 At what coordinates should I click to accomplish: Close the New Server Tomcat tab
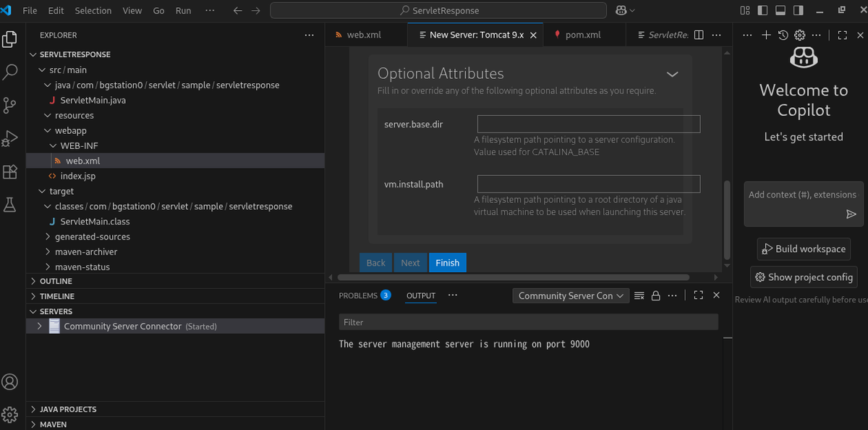click(533, 35)
